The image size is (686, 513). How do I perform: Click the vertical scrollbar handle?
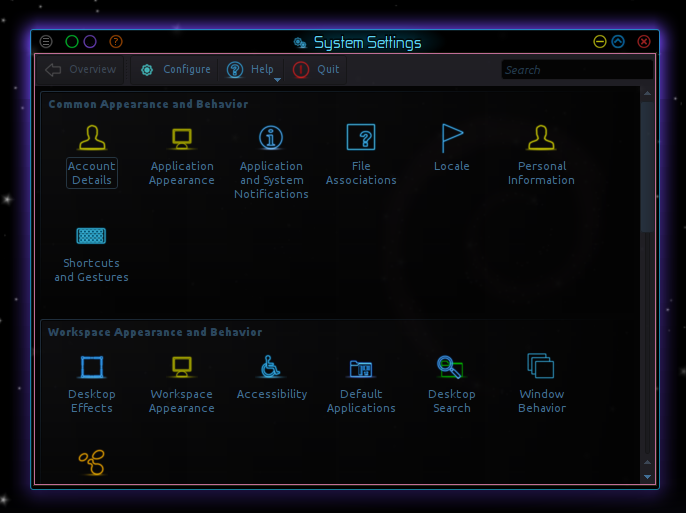(x=648, y=167)
